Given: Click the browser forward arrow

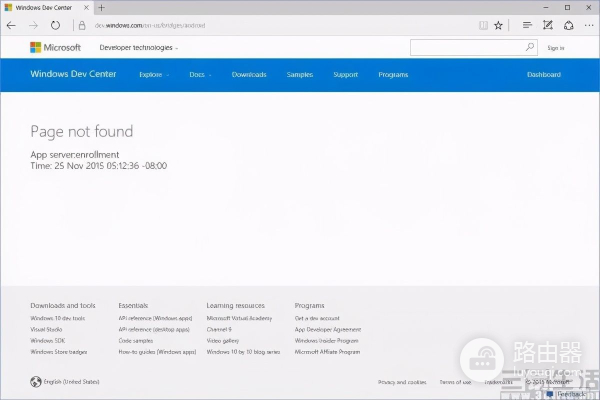Looking at the screenshot, I should [33, 26].
